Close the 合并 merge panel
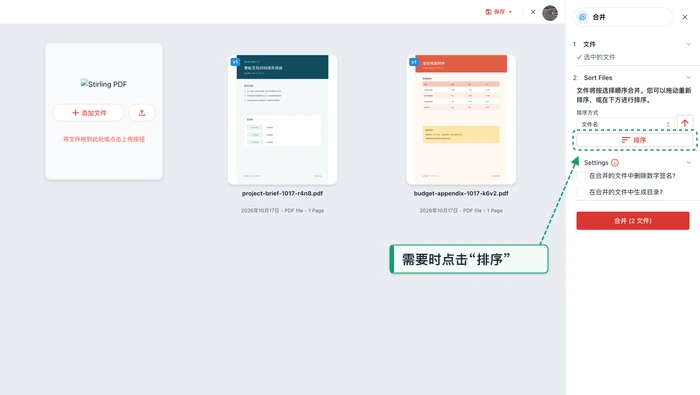The width and height of the screenshot is (700, 395). tap(685, 17)
